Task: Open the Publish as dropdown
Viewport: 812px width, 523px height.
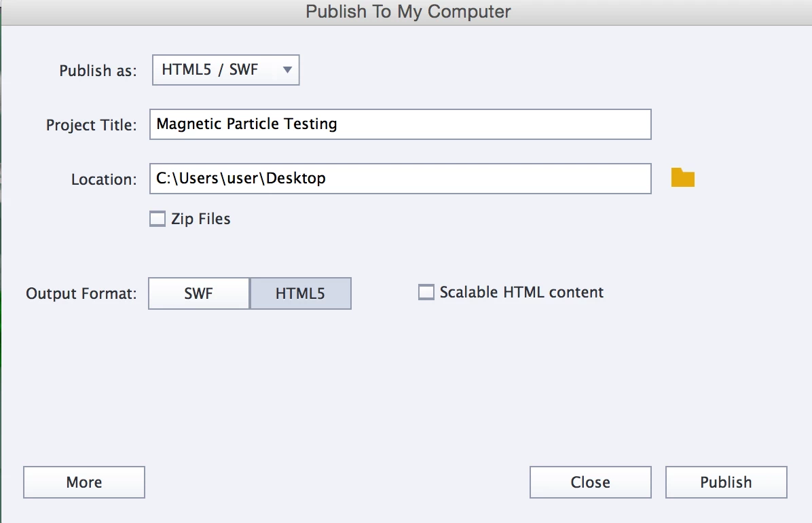Action: click(225, 70)
